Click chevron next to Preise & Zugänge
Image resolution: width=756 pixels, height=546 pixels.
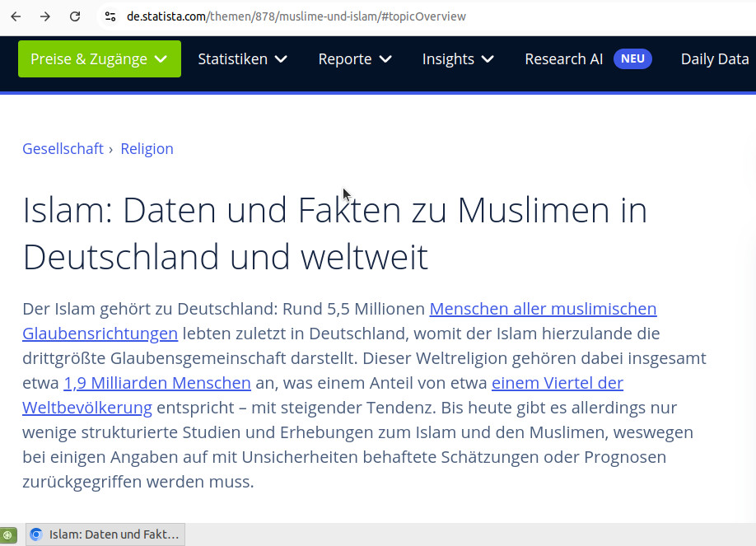point(161,58)
